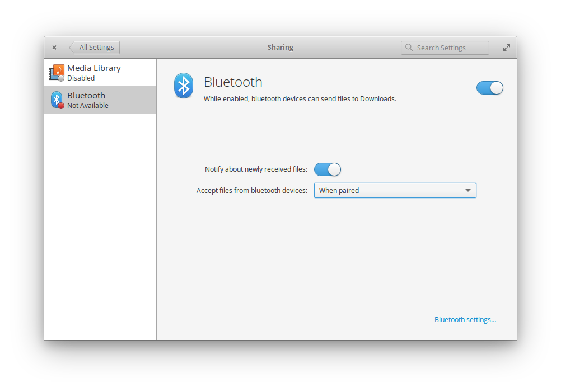Click the Sharing window title
The height and width of the screenshot is (392, 561).
click(280, 47)
